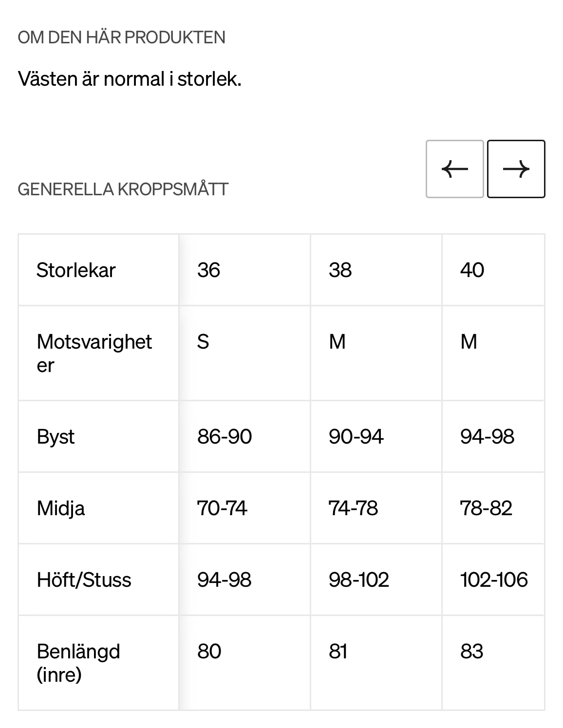563x728 pixels.
Task: Click the bust value 94-98
Action: 487,436
